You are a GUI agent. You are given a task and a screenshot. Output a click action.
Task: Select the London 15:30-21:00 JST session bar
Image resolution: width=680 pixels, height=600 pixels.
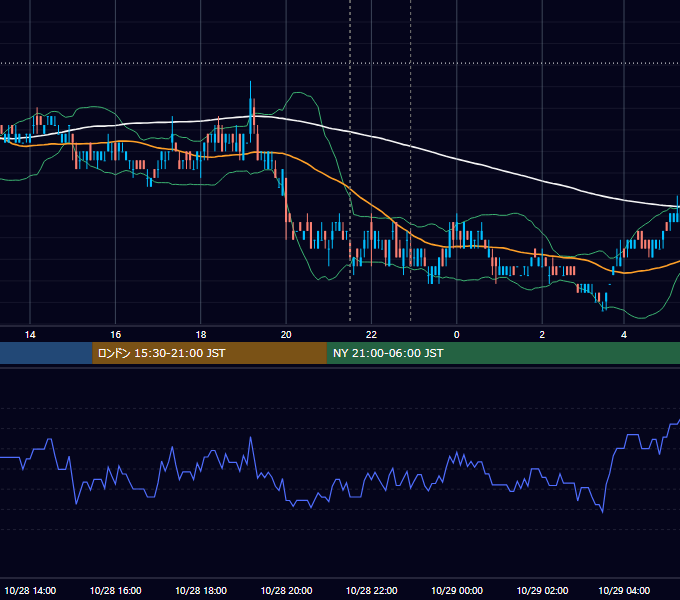209,353
